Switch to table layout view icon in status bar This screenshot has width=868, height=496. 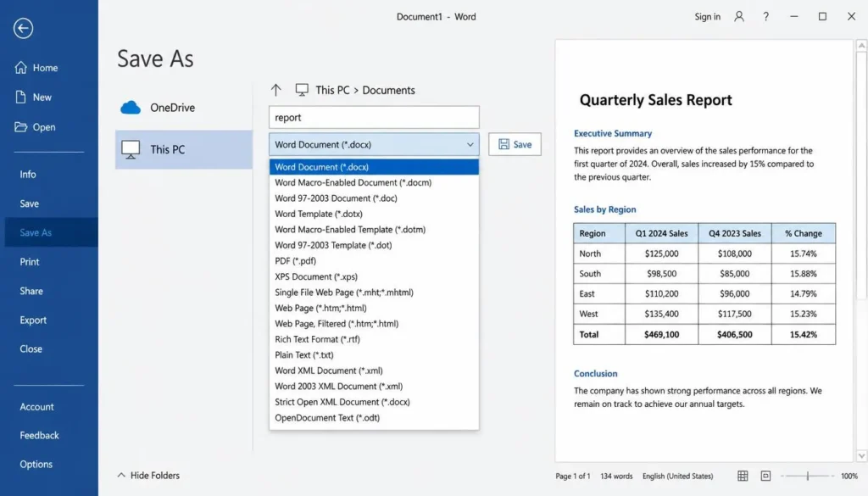pyautogui.click(x=743, y=476)
